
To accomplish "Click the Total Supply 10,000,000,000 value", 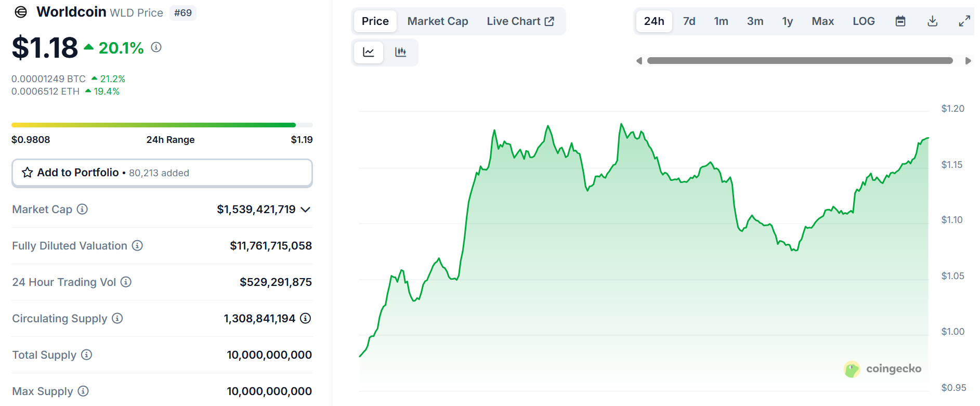I will (x=269, y=355).
